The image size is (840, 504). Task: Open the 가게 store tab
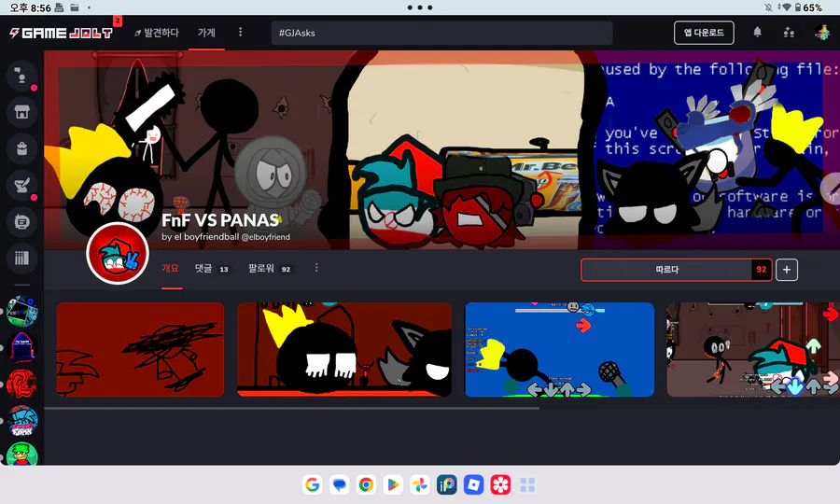click(206, 33)
